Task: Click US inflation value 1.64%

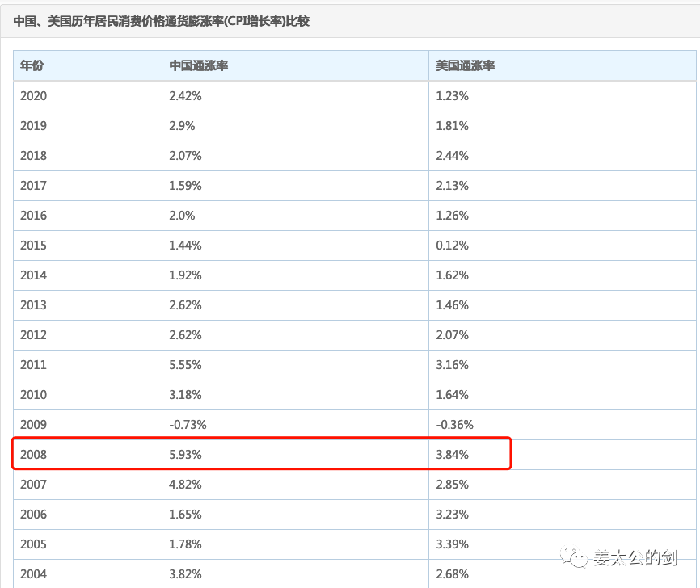Action: tap(452, 395)
